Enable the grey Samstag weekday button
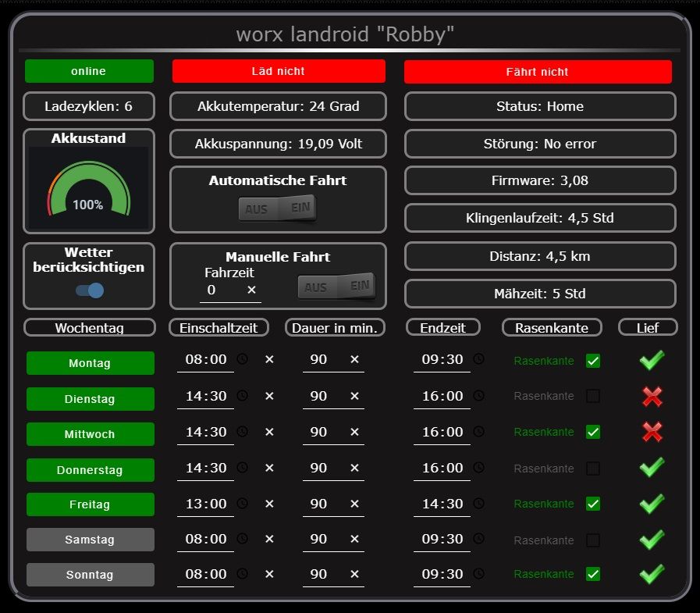Viewport: 700px width, 613px height. pyautogui.click(x=91, y=540)
